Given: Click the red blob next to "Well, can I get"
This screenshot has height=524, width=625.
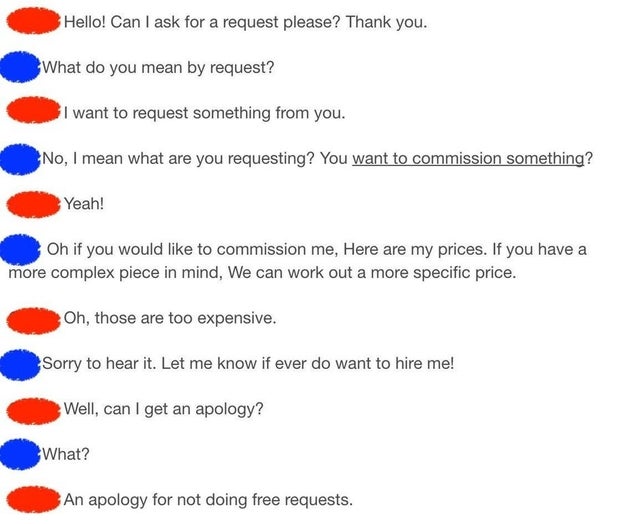Looking at the screenshot, I should pos(33,411).
